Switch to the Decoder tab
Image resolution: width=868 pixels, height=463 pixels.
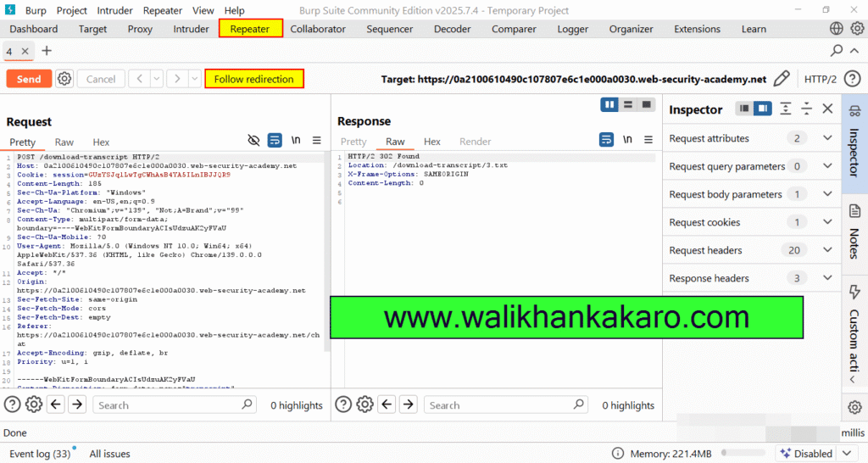click(x=453, y=29)
